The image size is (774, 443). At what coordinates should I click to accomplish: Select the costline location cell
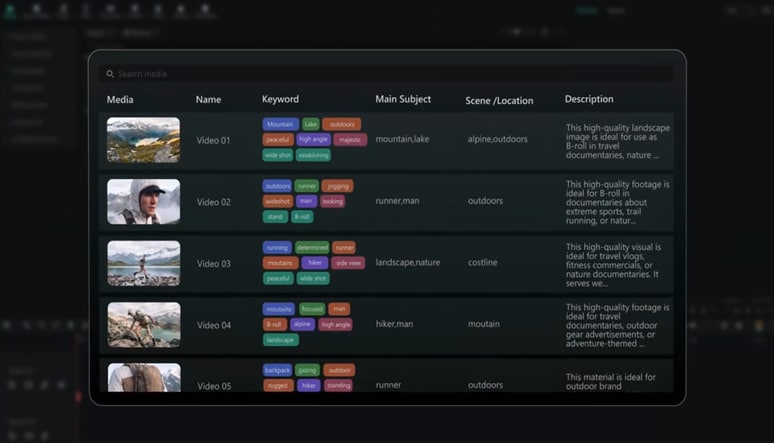pos(483,262)
